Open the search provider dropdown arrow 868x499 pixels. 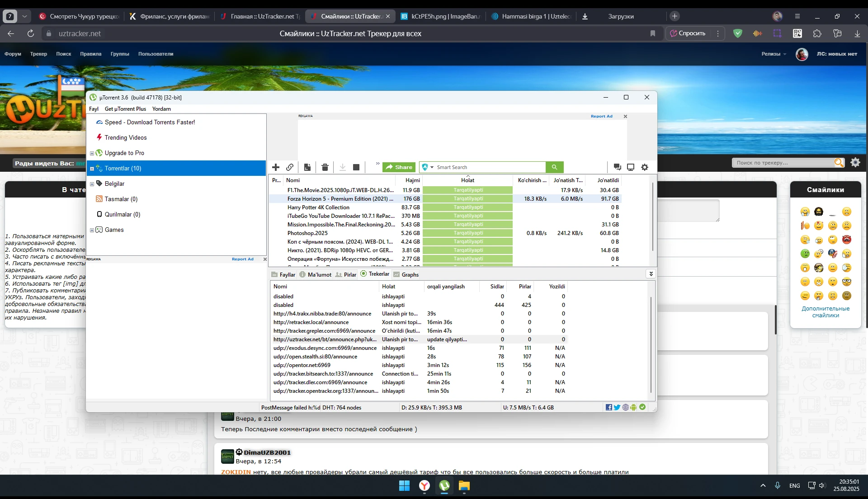(x=432, y=167)
